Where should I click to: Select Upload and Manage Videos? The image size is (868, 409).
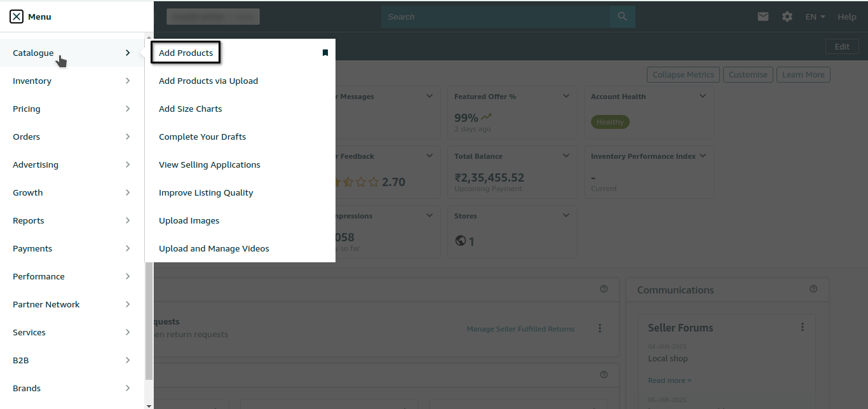pos(214,248)
